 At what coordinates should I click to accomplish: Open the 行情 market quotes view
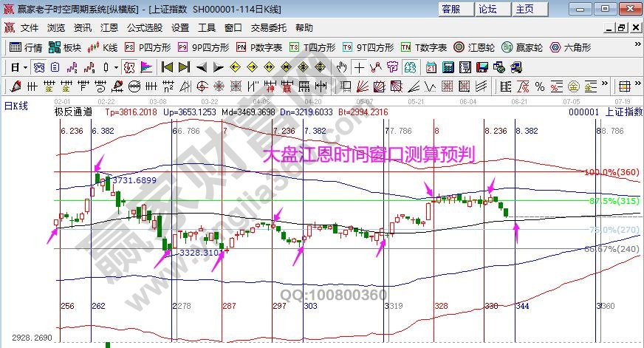[x=25, y=47]
